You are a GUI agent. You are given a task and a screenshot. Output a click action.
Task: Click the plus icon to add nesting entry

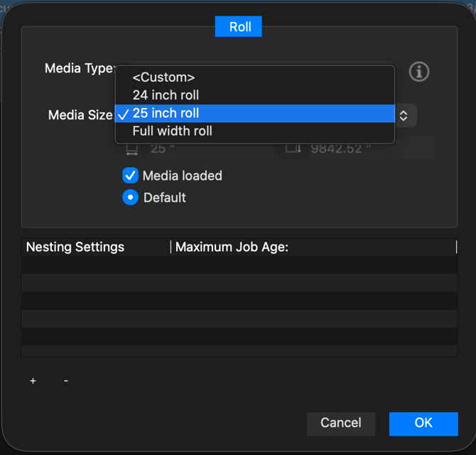[33, 381]
